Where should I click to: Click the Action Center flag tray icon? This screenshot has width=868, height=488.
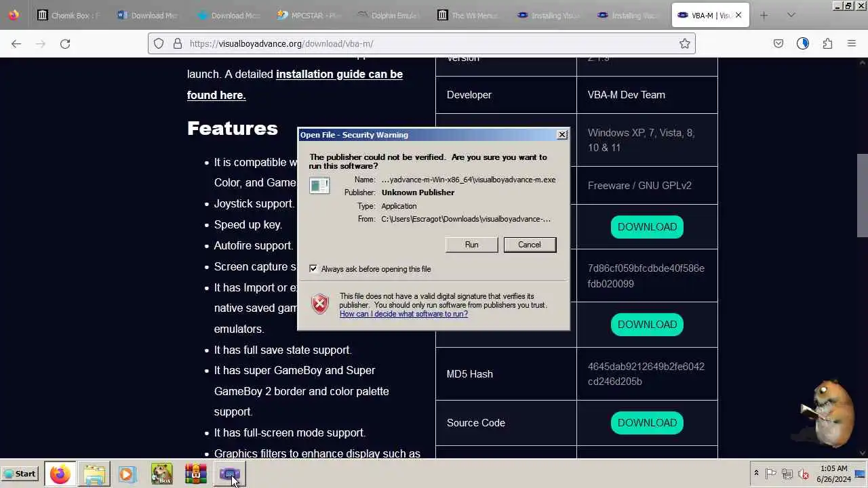point(771,474)
